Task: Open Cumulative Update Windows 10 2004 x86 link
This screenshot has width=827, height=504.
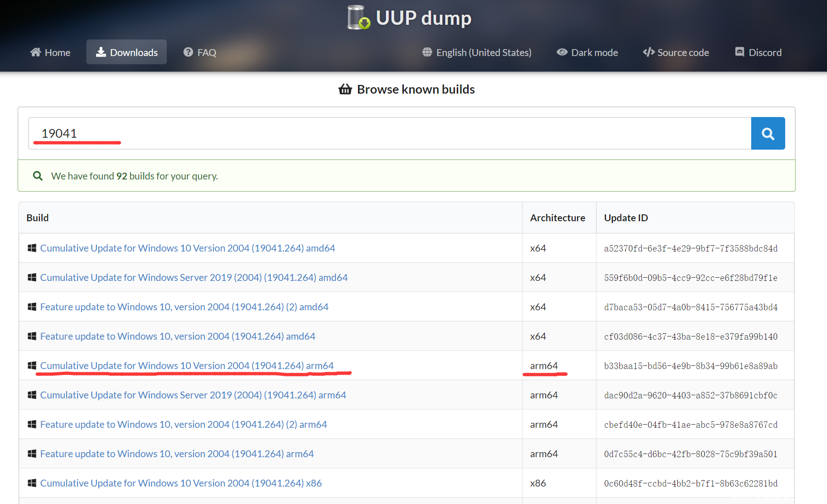Action: coord(181,483)
